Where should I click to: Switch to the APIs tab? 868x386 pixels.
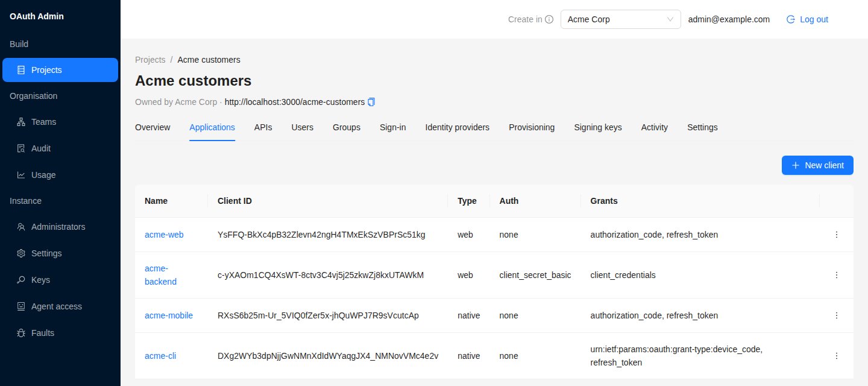[x=263, y=127]
